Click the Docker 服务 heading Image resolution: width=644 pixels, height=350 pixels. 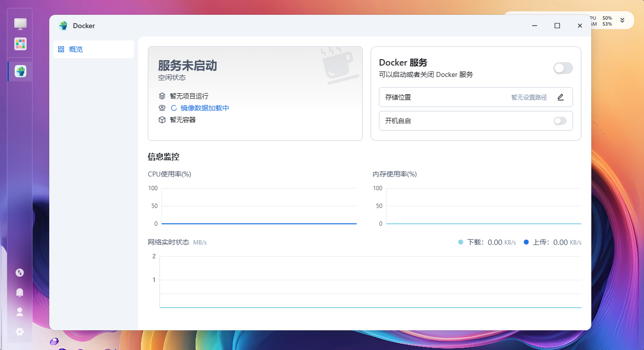[x=403, y=63]
